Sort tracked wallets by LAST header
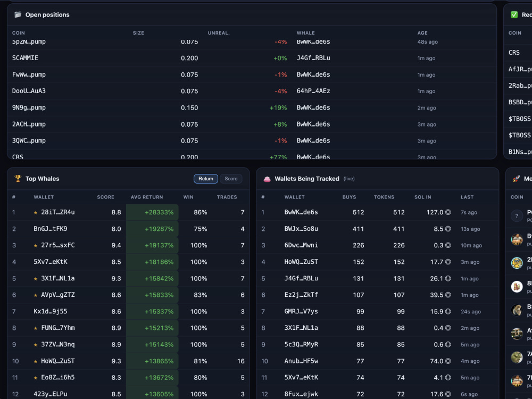Viewport: 532px width, 399px height. point(467,197)
